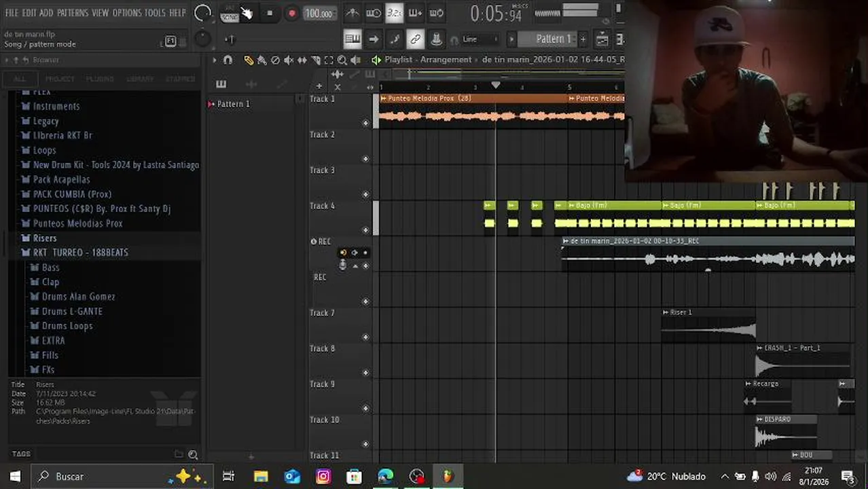Open the OPTIONS menu
The width and height of the screenshot is (868, 489).
coord(127,13)
